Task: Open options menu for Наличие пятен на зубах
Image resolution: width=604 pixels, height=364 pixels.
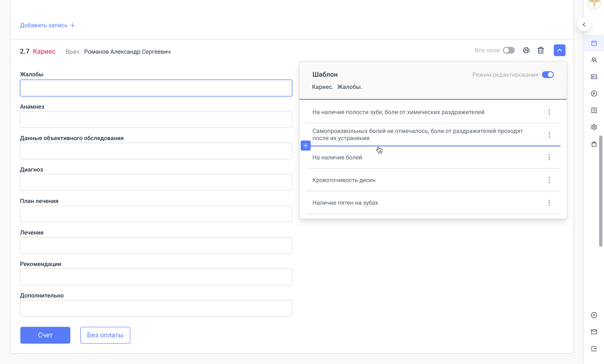Action: [549, 203]
